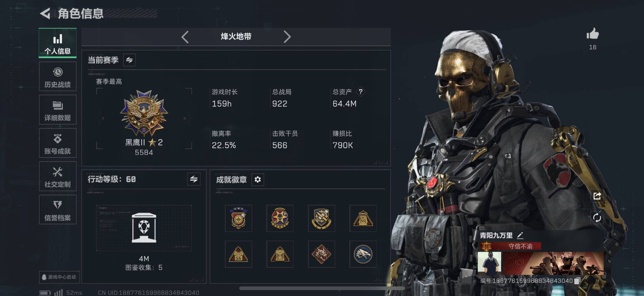Show help for 总资产 via the question mark
The image size is (644, 296).
(x=361, y=92)
